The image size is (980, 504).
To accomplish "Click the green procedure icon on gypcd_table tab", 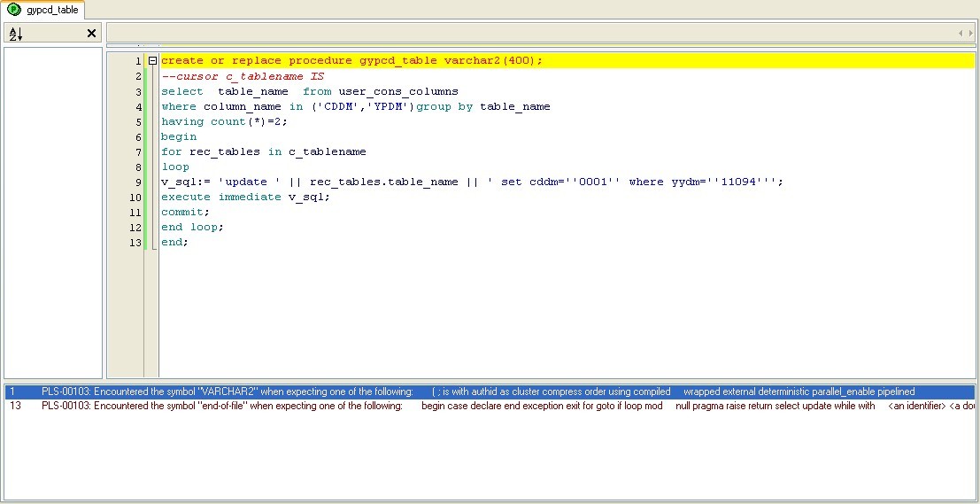I will coord(14,10).
